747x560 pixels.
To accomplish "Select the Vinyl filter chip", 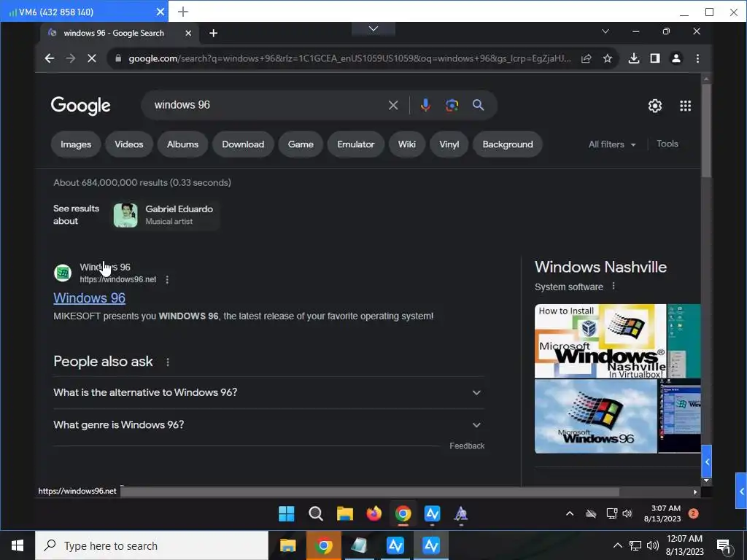I will pyautogui.click(x=449, y=144).
